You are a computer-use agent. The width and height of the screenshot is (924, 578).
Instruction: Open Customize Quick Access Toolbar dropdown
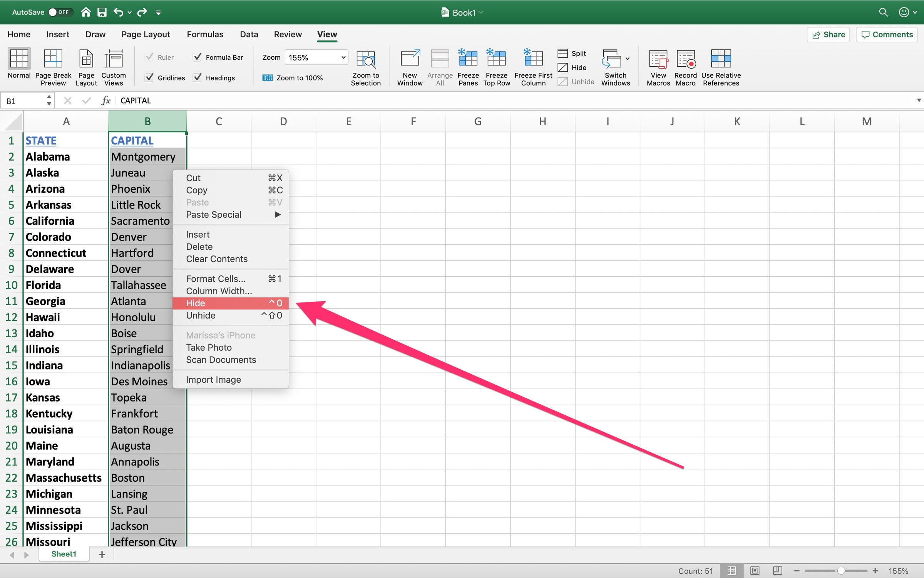tap(158, 13)
